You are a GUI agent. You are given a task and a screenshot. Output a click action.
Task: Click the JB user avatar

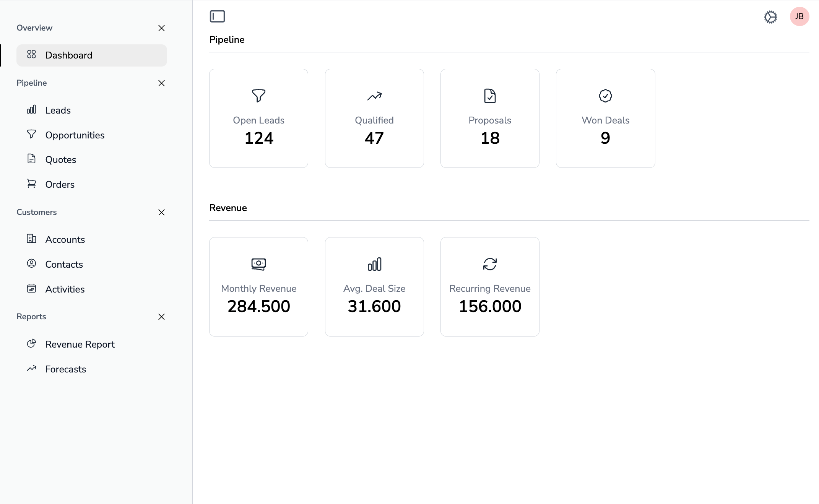(x=799, y=16)
